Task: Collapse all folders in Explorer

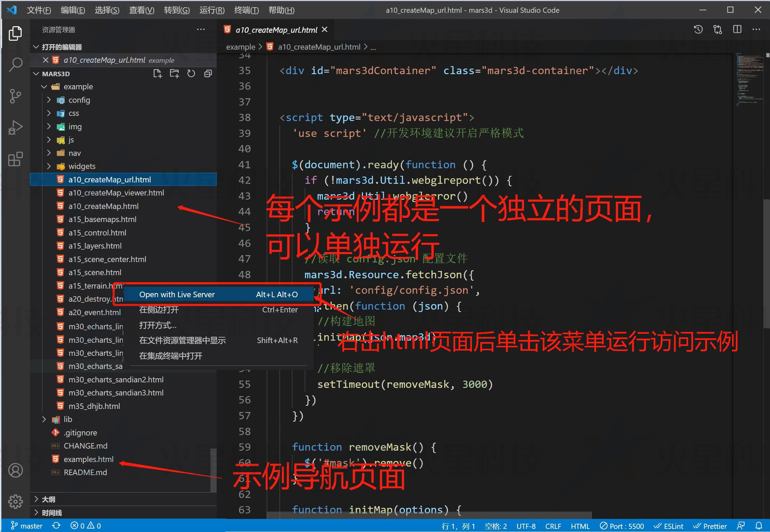Action: coord(208,73)
